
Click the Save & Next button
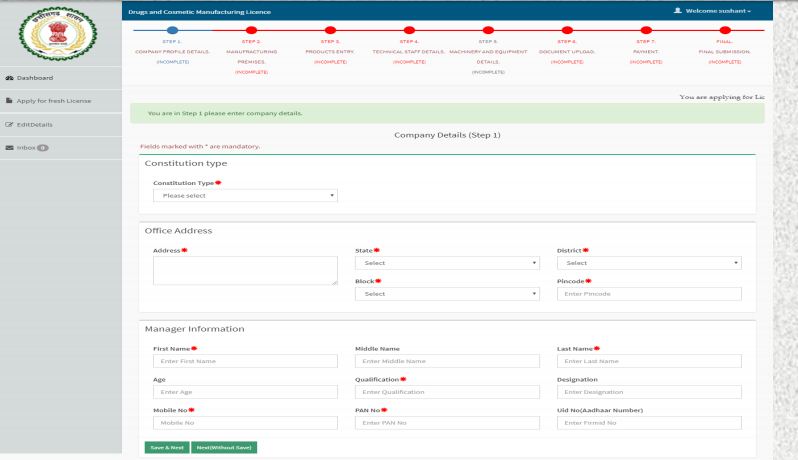pos(166,447)
